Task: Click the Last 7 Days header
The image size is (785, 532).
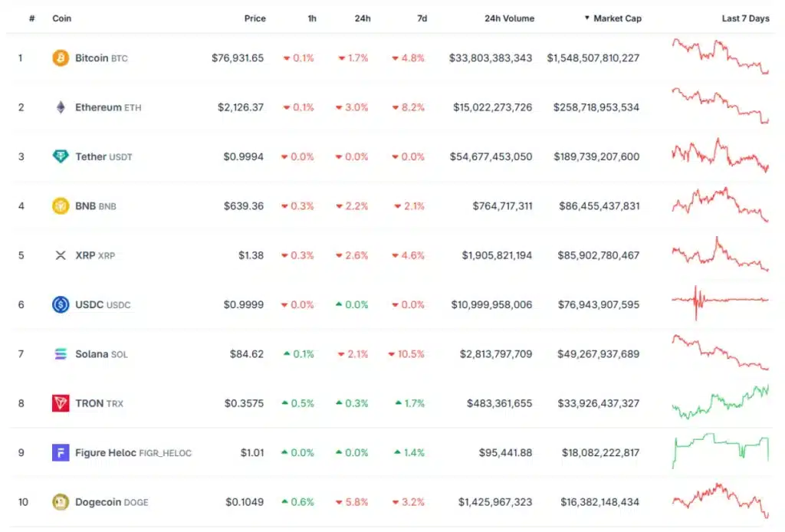Action: tap(745, 18)
